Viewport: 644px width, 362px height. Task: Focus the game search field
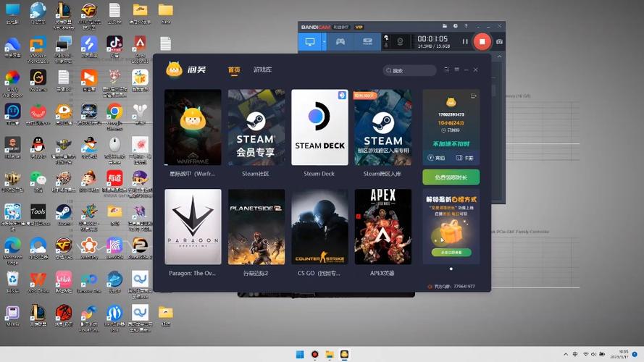click(409, 71)
